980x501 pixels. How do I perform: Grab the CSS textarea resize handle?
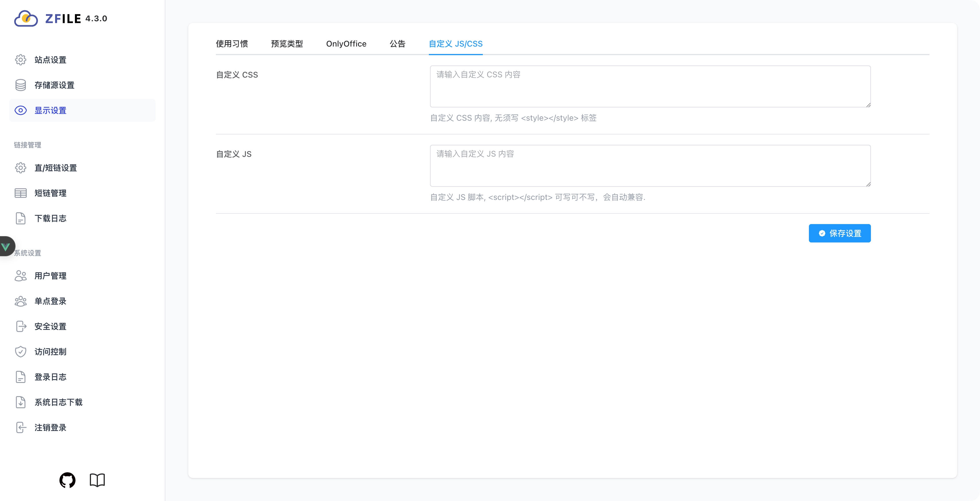(868, 105)
